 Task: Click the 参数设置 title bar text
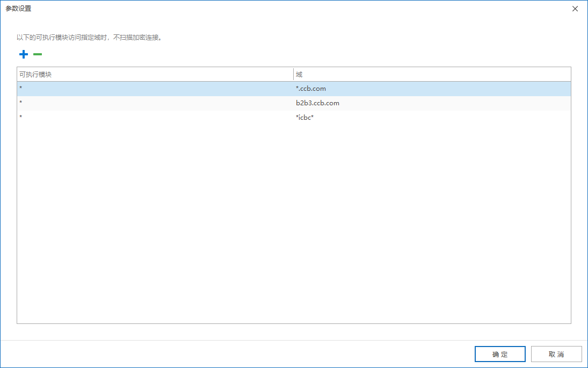tap(18, 9)
